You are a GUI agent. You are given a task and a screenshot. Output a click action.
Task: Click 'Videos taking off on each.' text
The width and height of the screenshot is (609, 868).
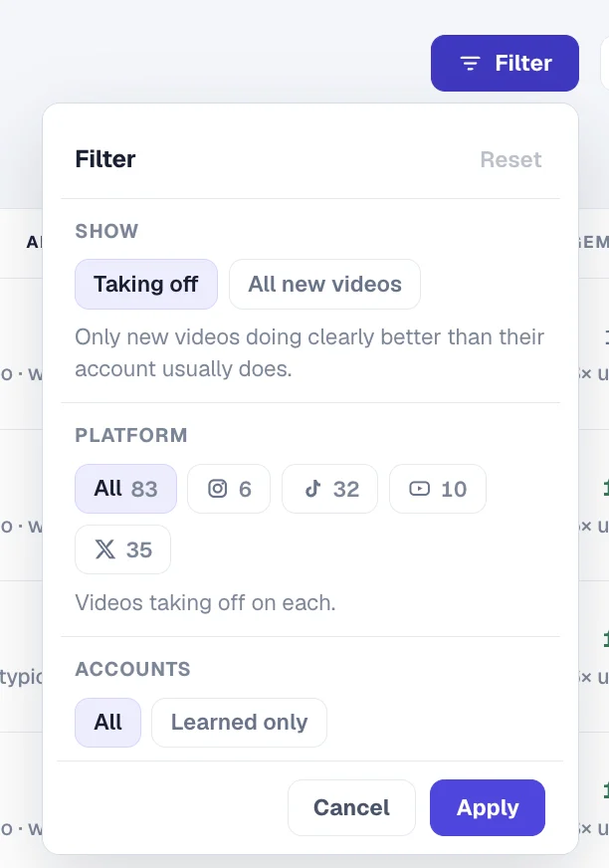[x=205, y=603]
